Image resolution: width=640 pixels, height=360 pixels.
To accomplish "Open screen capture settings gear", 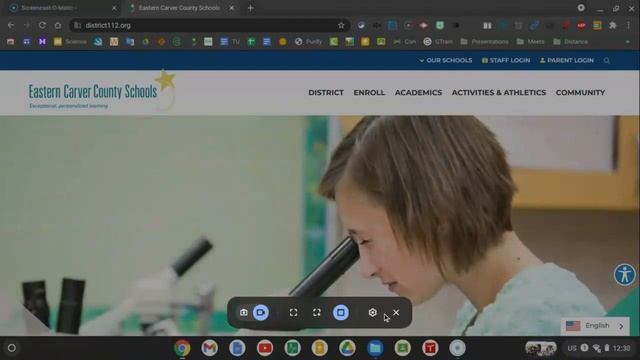I will 372,313.
